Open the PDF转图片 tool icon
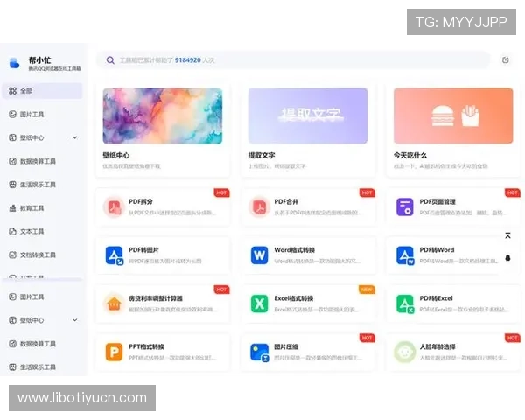The image size is (525, 420). pyautogui.click(x=115, y=255)
